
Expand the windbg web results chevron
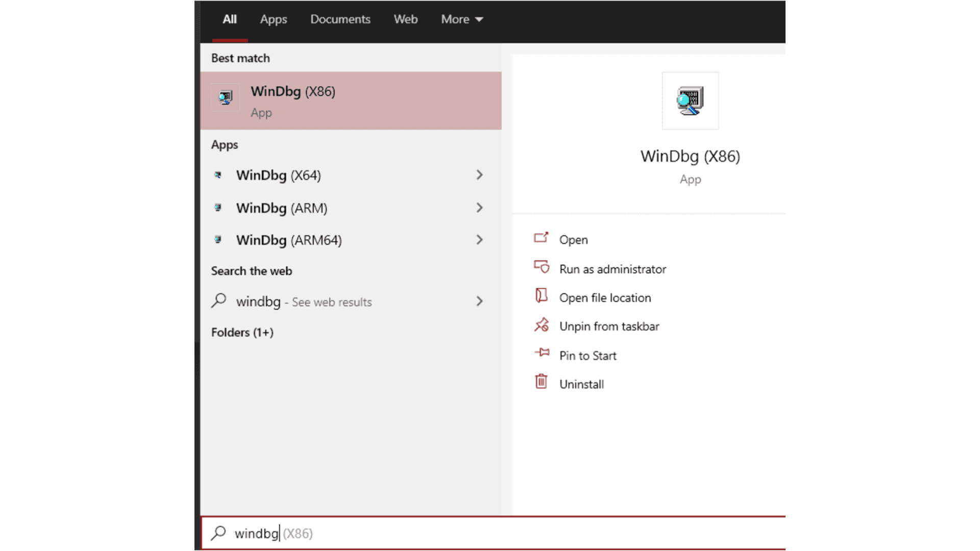pos(479,302)
